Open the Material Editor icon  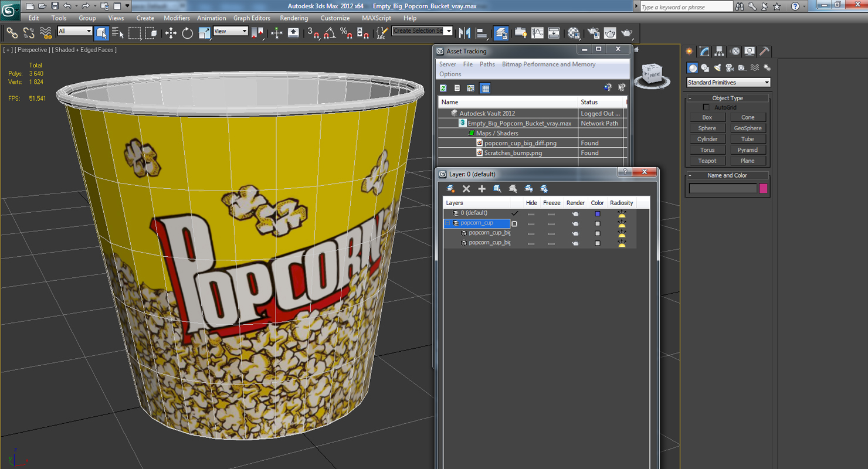[x=574, y=33]
